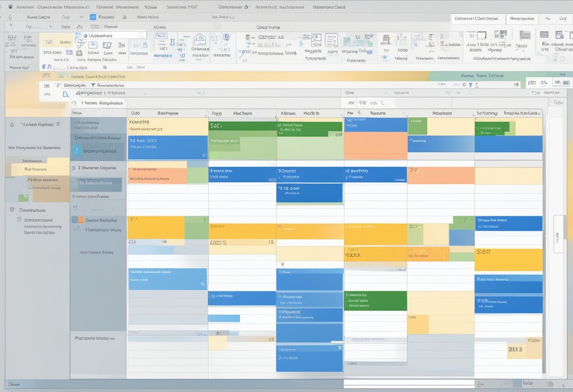Open the dropdown arrow on the first column header
This screenshot has width=573, height=392.
[205, 114]
